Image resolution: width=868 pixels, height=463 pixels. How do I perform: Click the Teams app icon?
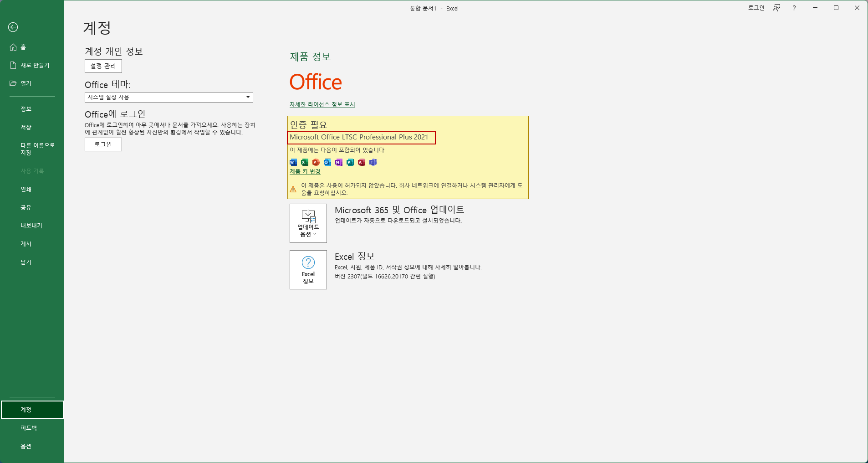tap(373, 162)
